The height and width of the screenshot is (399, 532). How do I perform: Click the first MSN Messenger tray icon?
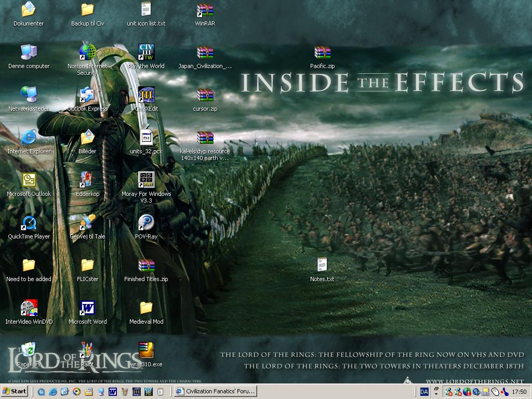tap(449, 392)
